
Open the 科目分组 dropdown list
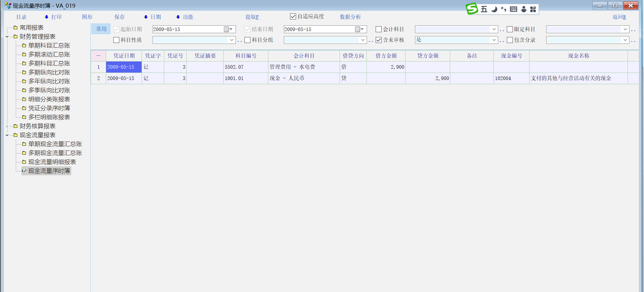click(363, 40)
